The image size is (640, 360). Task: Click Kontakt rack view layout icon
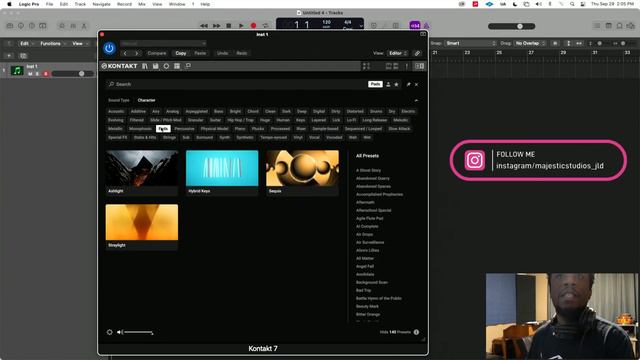(177, 66)
